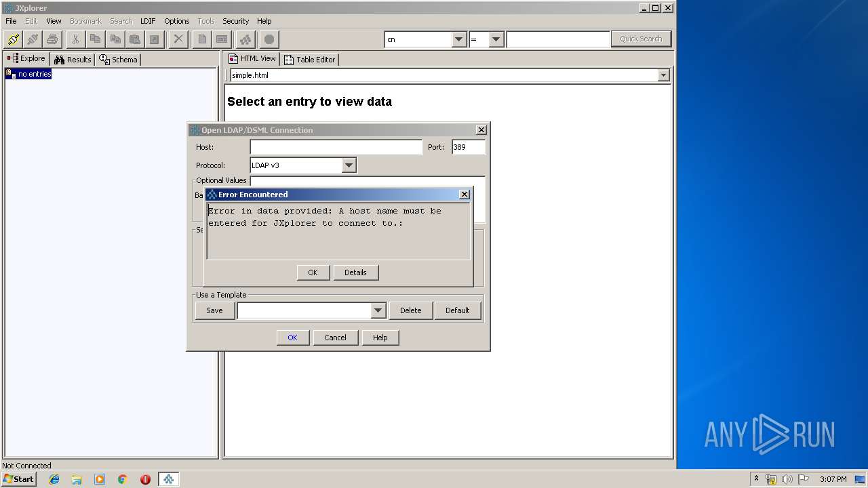Click Default template button
The image size is (868, 488).
coord(457,310)
